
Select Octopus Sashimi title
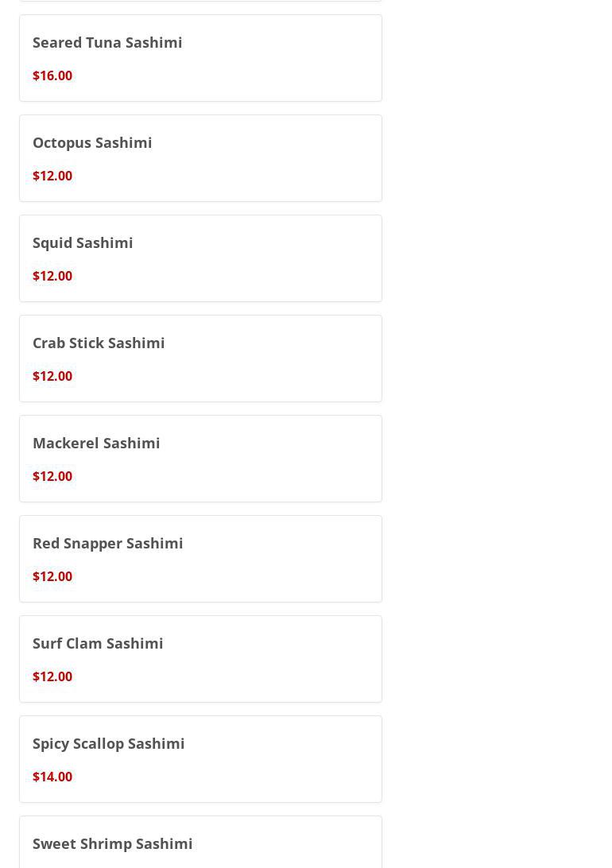92,142
